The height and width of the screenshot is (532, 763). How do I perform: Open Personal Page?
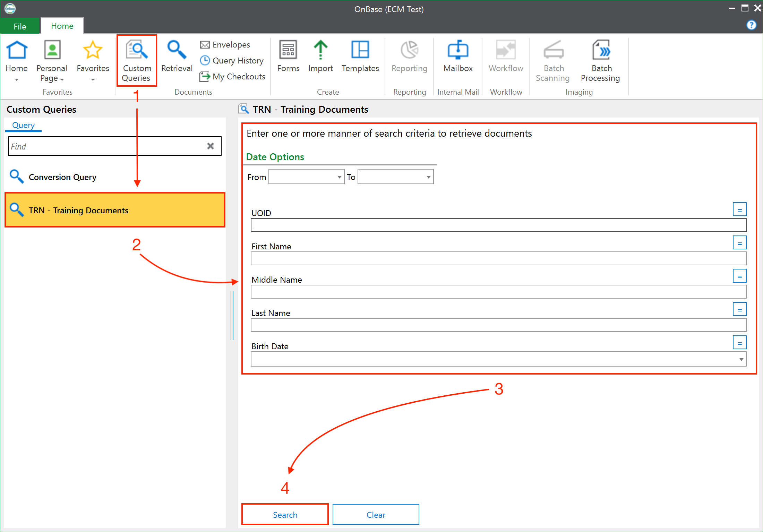52,61
